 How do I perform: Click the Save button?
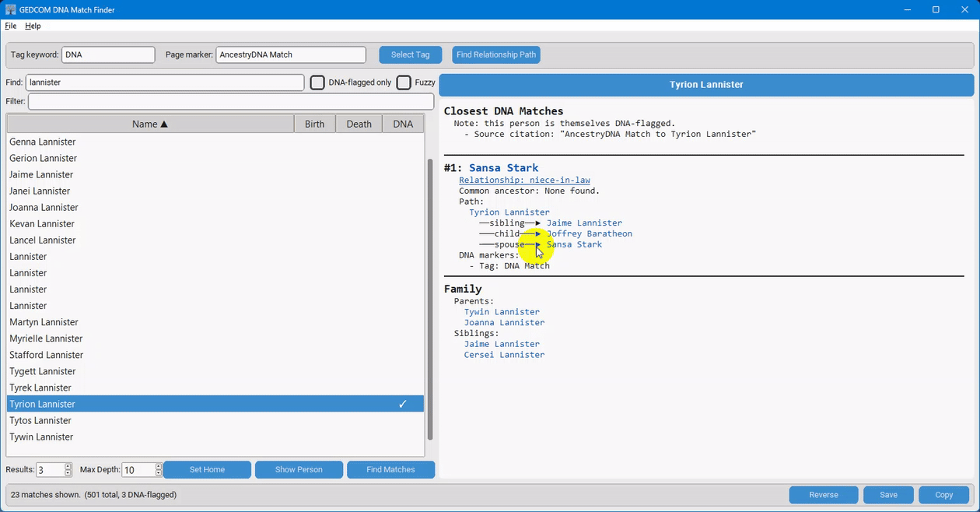889,495
